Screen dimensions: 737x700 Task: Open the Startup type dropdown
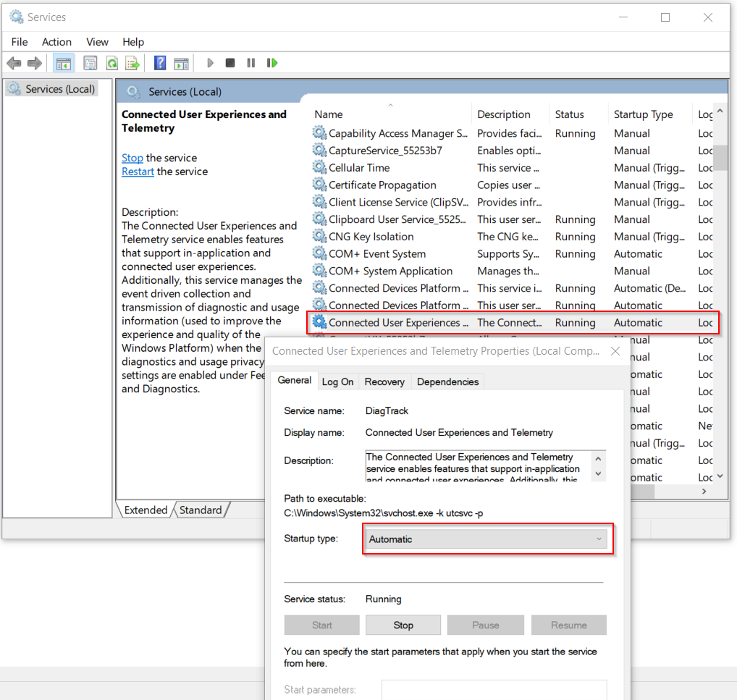pos(484,539)
